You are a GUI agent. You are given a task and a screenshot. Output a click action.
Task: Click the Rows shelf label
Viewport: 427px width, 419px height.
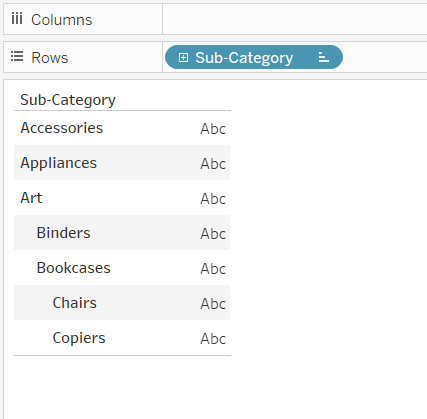(x=50, y=58)
